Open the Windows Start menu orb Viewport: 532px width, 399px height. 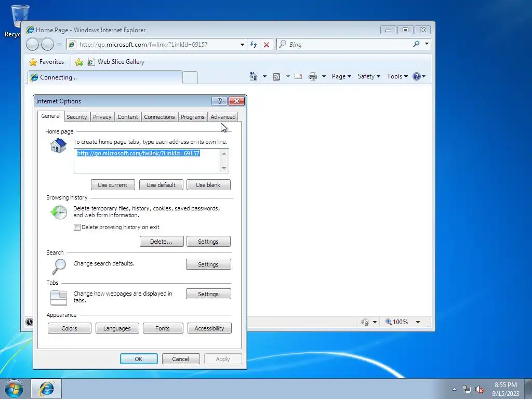[14, 389]
